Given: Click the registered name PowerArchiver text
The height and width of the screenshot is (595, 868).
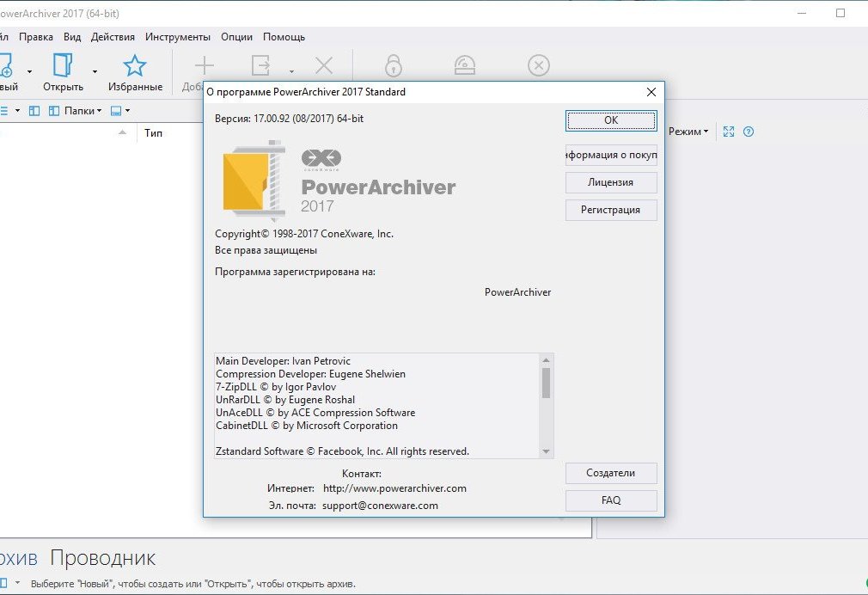Looking at the screenshot, I should pos(517,292).
